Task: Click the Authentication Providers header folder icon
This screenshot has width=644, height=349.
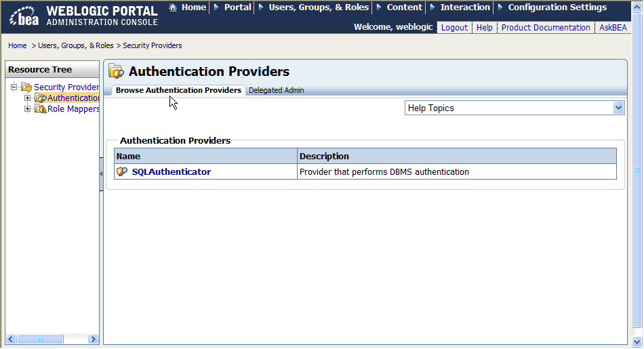Action: point(116,71)
